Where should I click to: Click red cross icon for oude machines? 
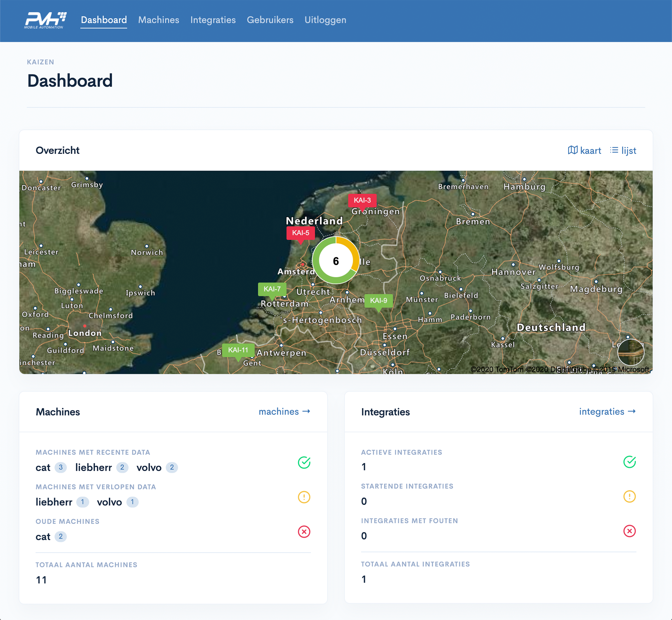coord(304,531)
